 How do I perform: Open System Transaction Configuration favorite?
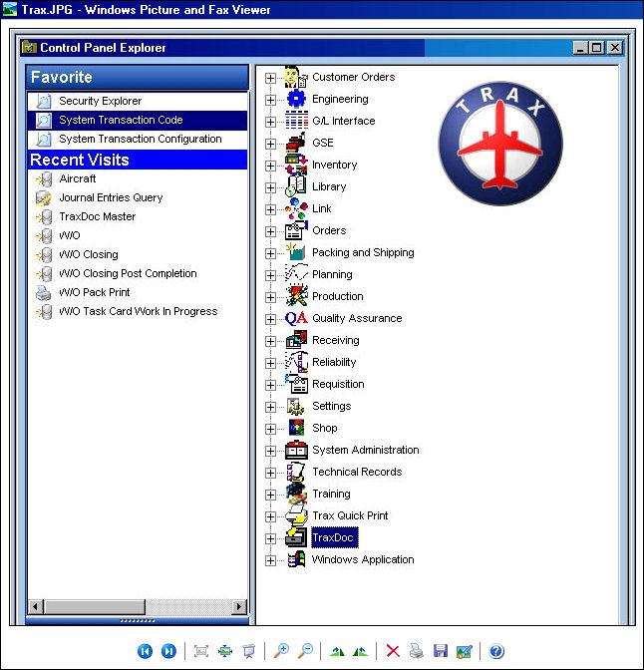pos(138,140)
